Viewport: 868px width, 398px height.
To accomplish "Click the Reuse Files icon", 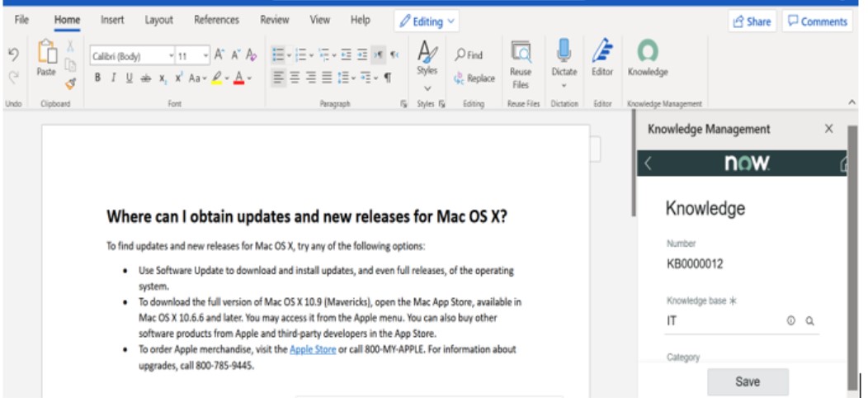I will pyautogui.click(x=521, y=53).
